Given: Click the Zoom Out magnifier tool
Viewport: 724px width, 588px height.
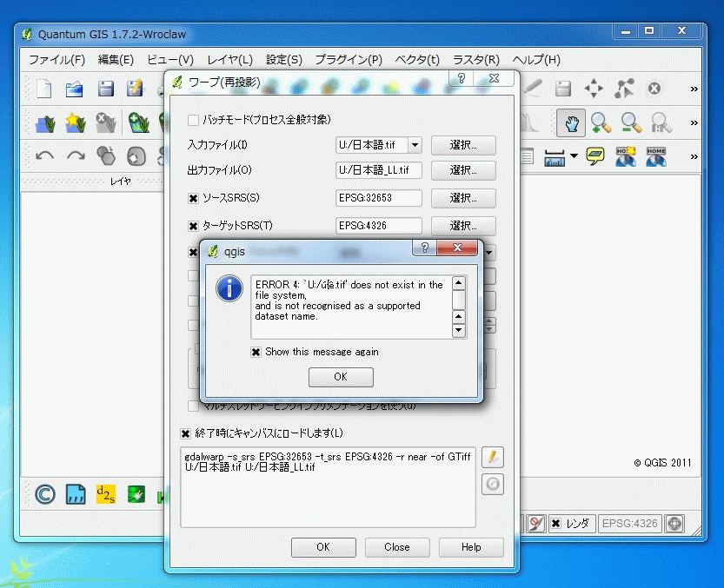Looking at the screenshot, I should tap(631, 122).
